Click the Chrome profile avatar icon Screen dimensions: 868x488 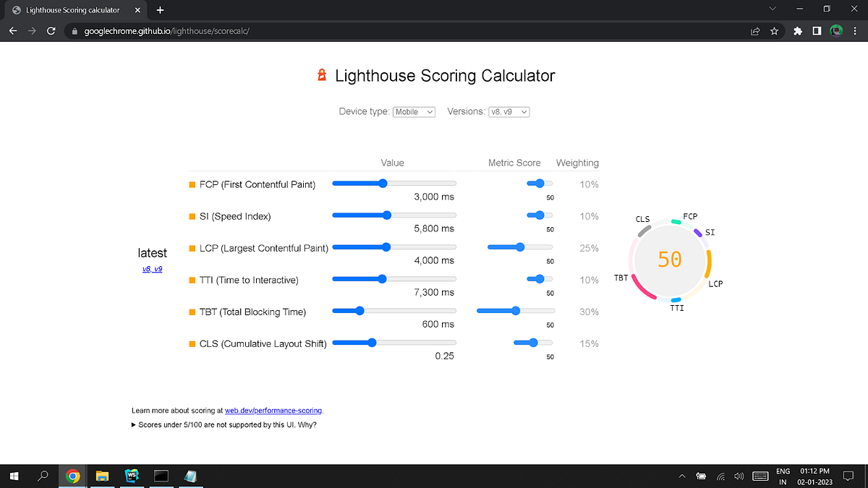pyautogui.click(x=836, y=31)
